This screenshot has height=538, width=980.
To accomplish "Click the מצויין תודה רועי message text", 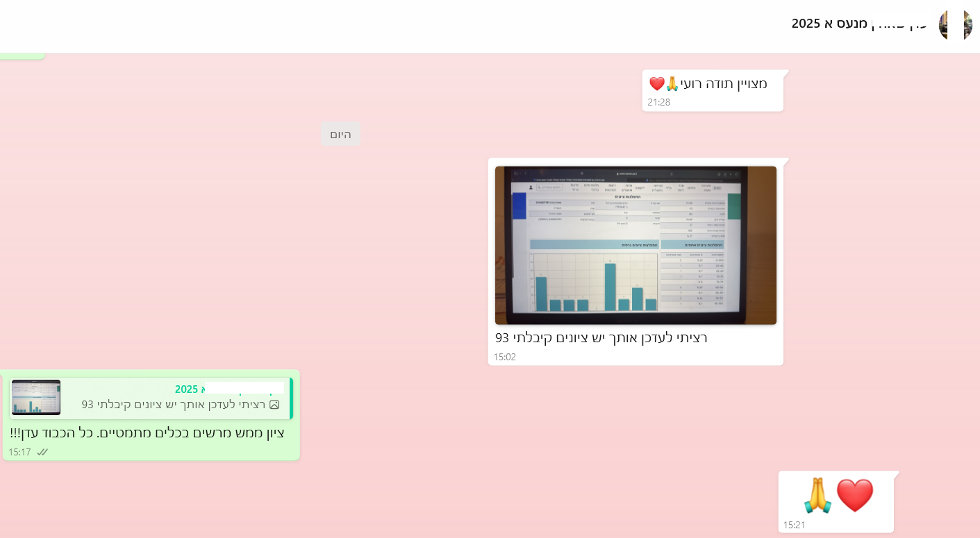I will (x=724, y=84).
